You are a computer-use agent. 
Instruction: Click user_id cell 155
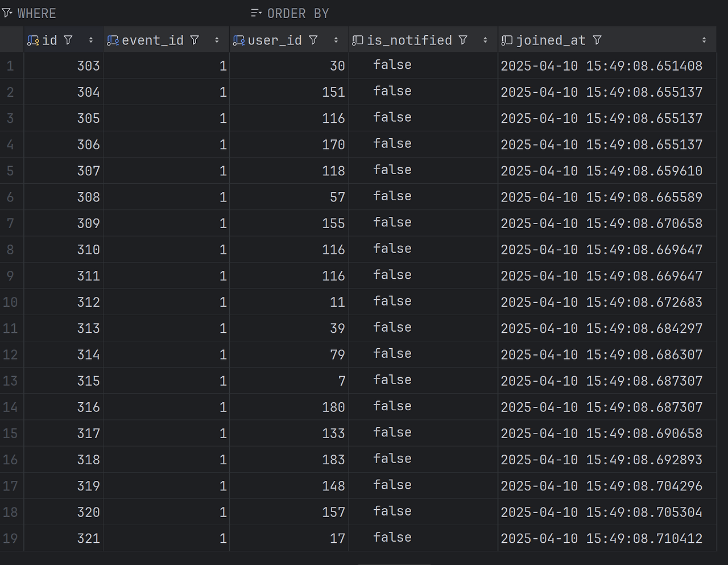[289, 224]
